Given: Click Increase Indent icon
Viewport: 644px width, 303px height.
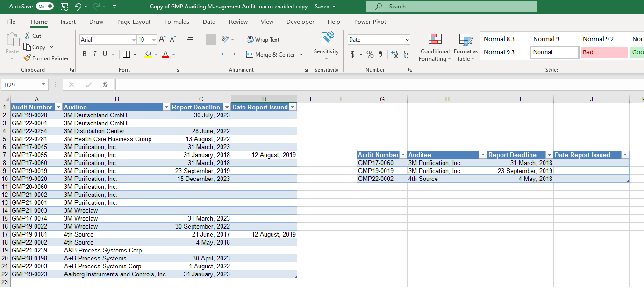Looking at the screenshot, I should point(236,54).
